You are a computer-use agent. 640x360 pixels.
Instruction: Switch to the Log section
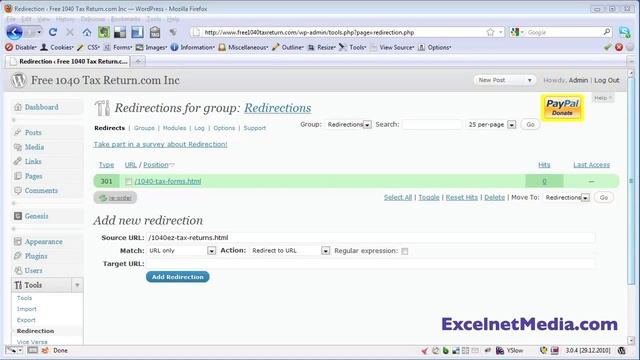pos(199,128)
